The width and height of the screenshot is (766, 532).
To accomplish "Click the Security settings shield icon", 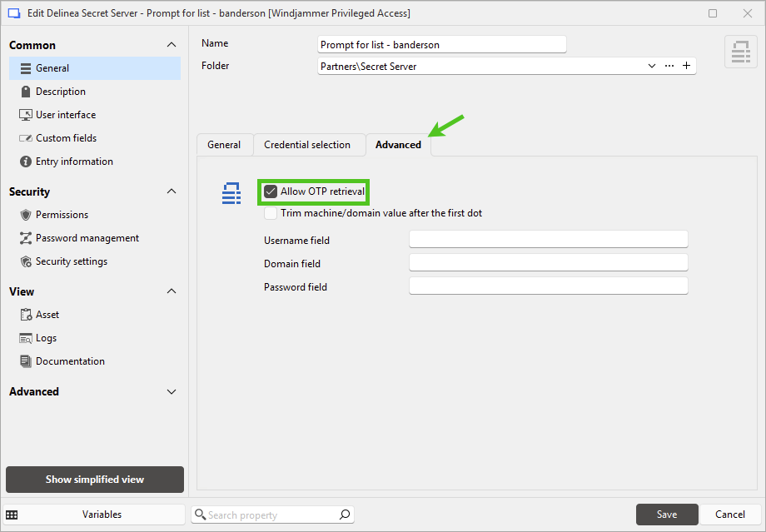I will [x=26, y=261].
